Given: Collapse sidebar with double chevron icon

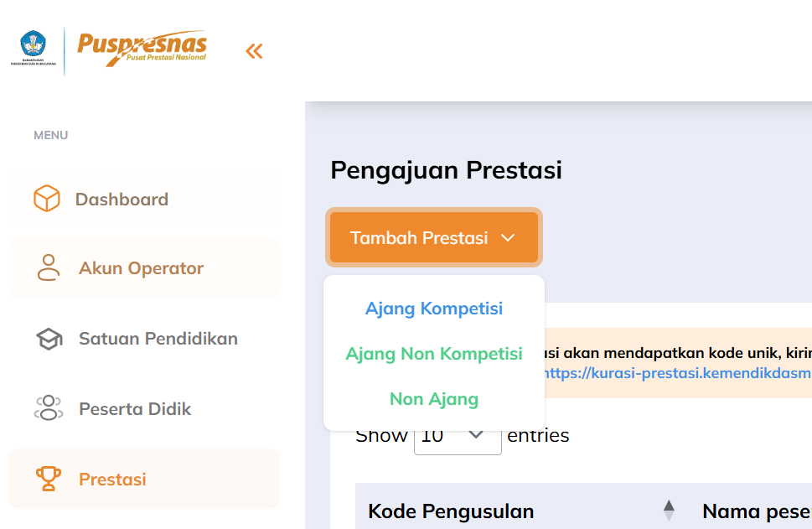Looking at the screenshot, I should [254, 52].
